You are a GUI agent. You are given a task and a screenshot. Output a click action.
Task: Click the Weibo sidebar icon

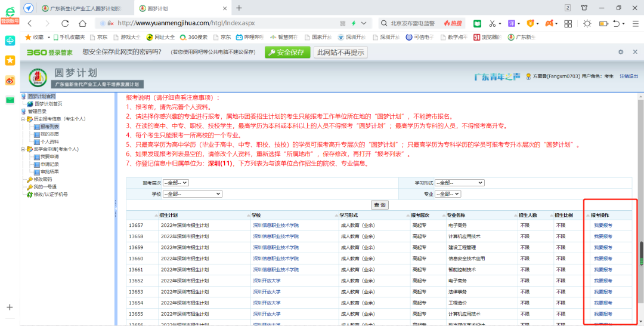(x=10, y=80)
